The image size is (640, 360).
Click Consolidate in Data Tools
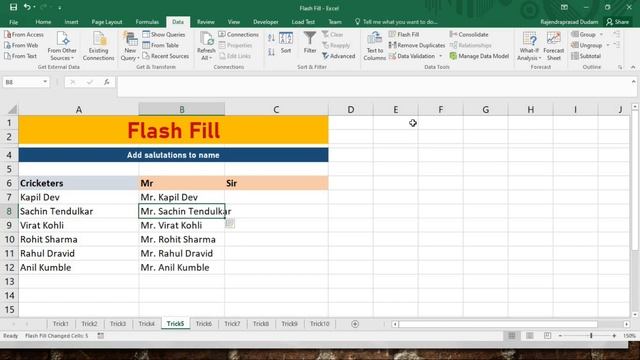(x=469, y=35)
